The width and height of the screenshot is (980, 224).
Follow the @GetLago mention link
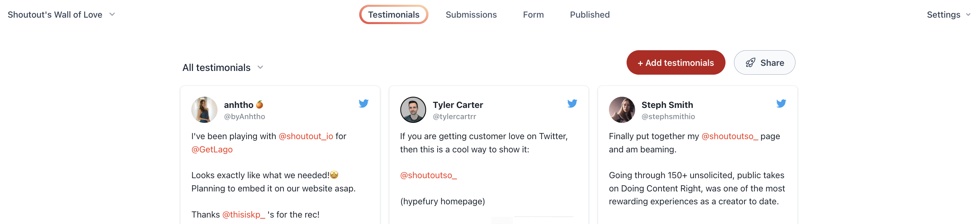(211, 150)
